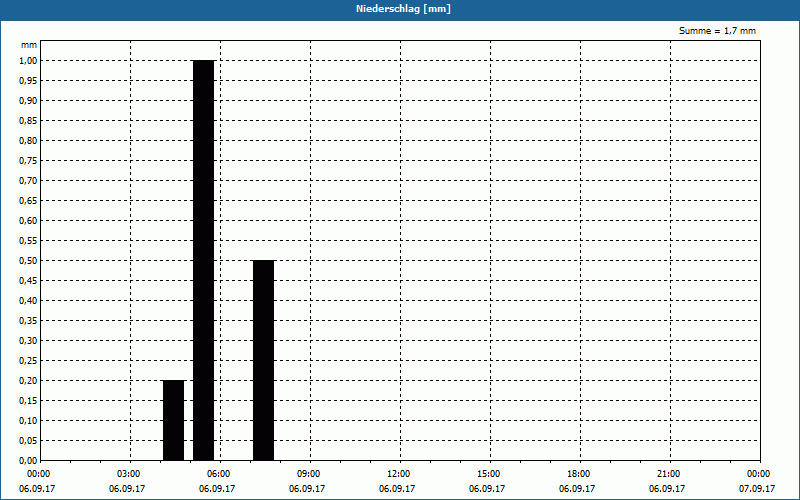Viewport: 800px width, 500px height.
Task: Select the bar reaching 0,50 mm
Action: click(263, 360)
